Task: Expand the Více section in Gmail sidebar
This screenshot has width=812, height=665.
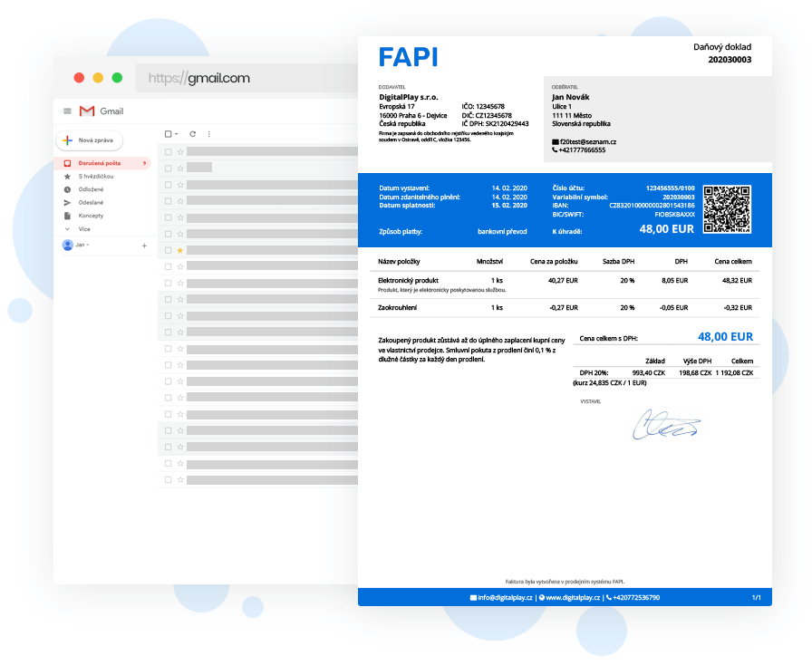Action: coord(84,229)
